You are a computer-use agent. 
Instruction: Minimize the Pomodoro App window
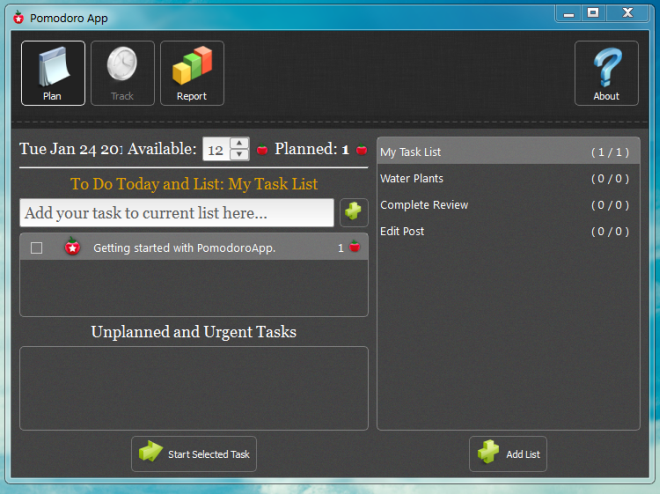click(569, 13)
